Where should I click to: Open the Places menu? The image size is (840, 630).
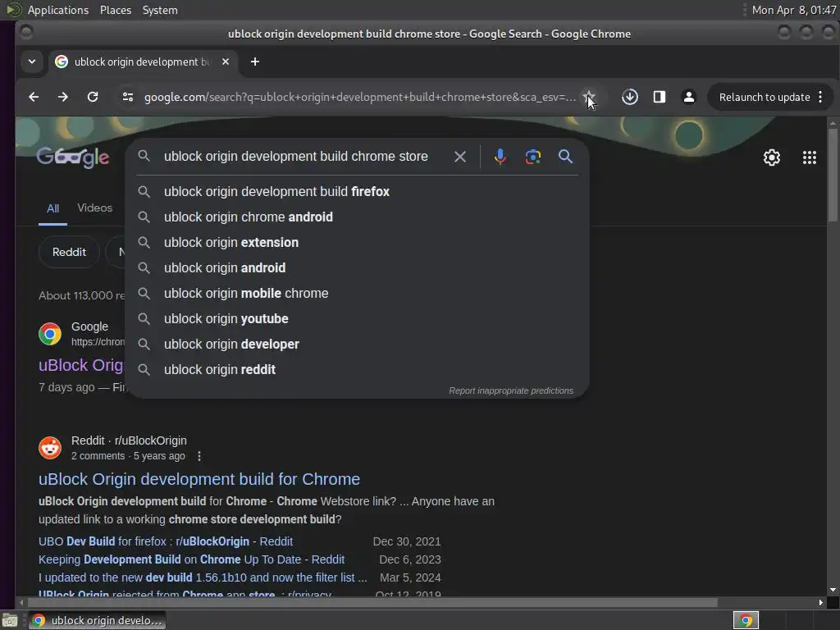115,10
